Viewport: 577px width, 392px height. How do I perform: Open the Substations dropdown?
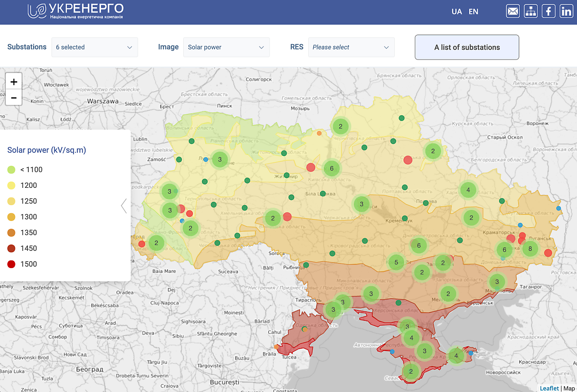(94, 47)
